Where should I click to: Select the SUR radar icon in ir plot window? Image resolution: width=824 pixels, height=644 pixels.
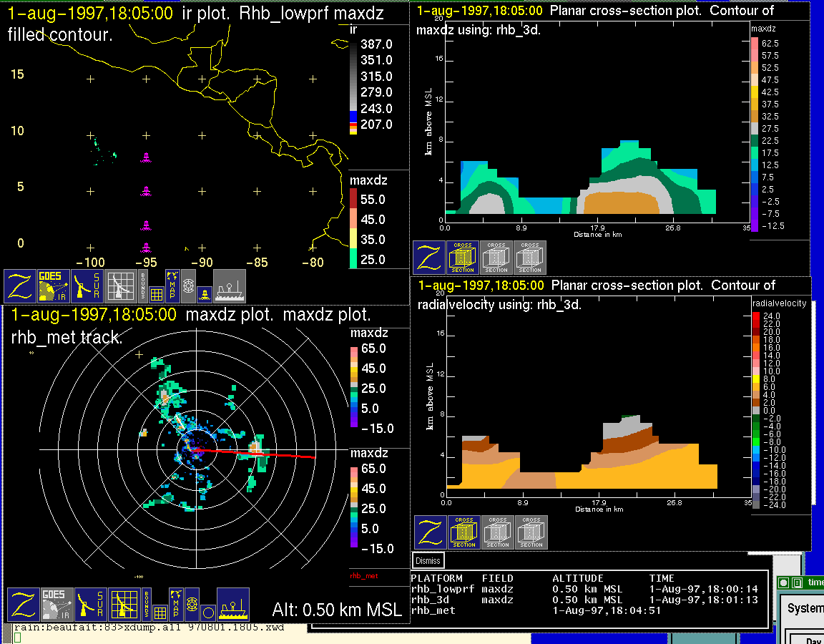point(89,286)
